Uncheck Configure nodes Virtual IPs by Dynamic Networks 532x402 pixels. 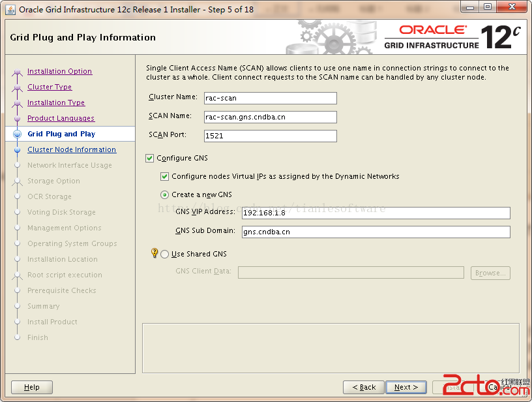[164, 177]
